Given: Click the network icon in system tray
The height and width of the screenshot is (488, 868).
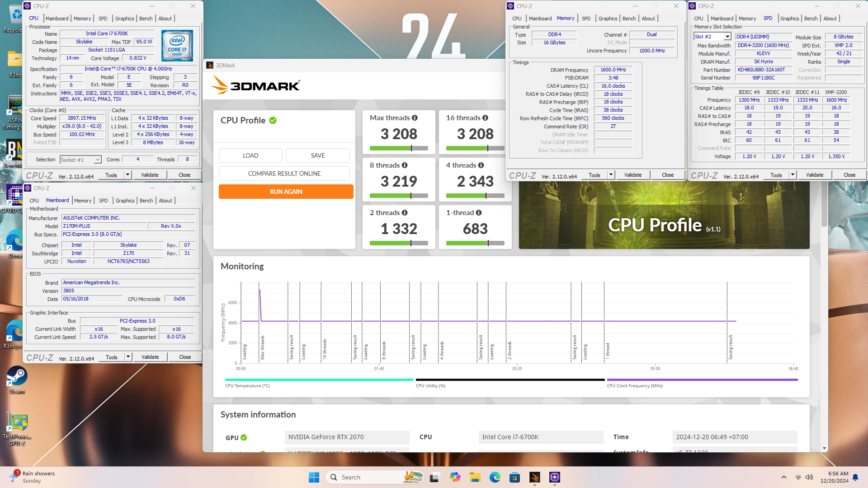Looking at the screenshot, I should pyautogui.click(x=798, y=477).
